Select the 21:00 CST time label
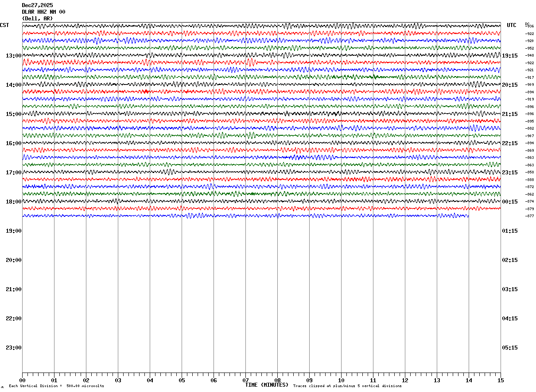 (14, 289)
